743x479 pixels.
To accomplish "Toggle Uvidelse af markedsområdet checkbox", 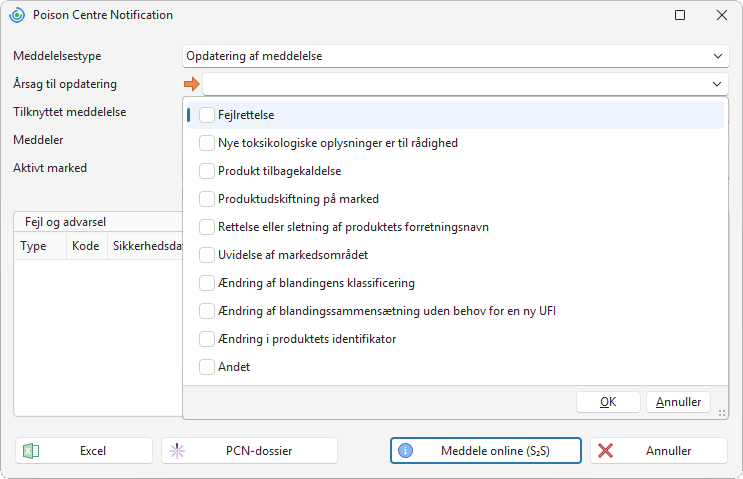I will pos(207,254).
